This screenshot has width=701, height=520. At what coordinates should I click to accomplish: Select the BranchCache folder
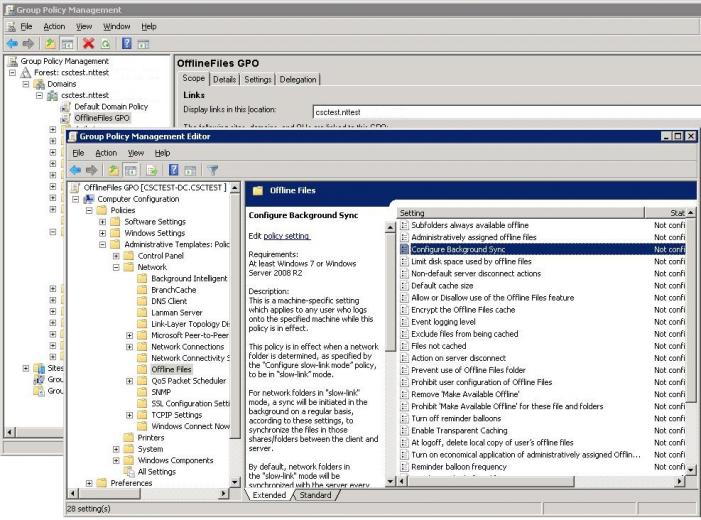[x=173, y=290]
